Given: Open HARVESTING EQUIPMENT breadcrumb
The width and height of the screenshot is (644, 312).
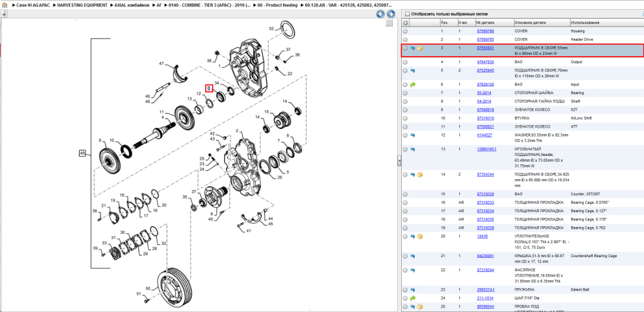Looking at the screenshot, I should click(x=82, y=5).
